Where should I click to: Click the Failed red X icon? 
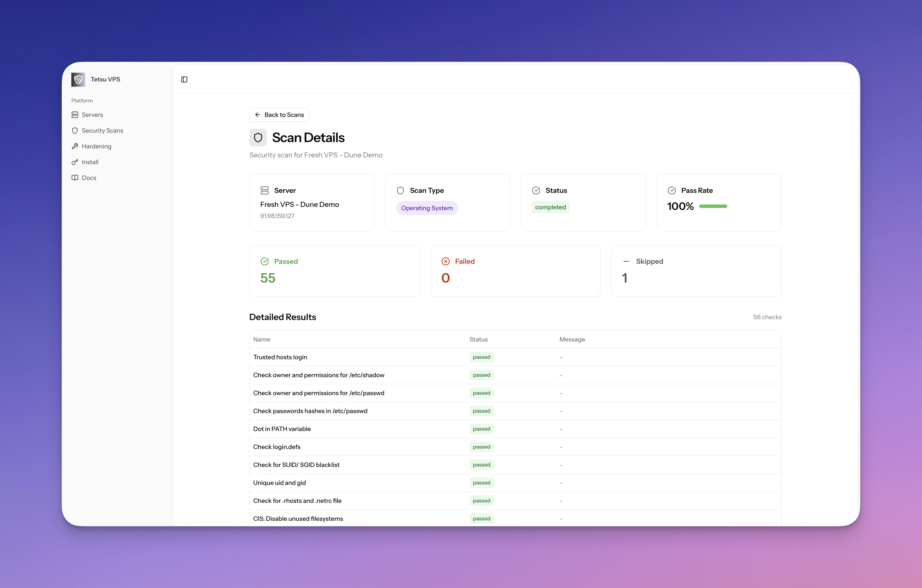(445, 261)
